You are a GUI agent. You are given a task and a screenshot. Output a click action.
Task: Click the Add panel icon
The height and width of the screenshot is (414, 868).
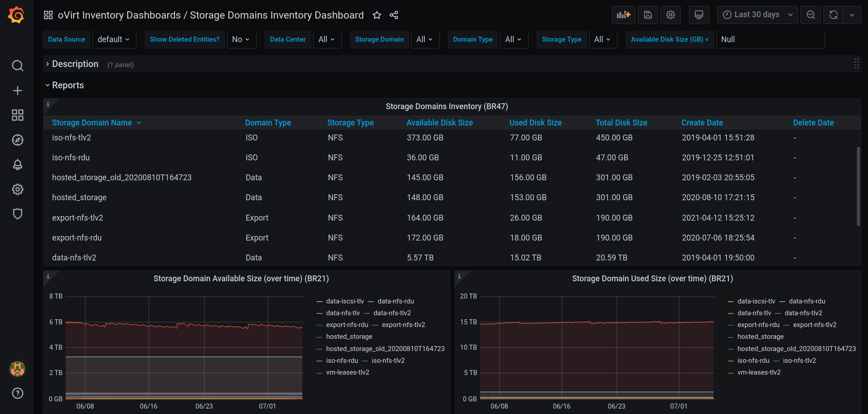click(623, 15)
